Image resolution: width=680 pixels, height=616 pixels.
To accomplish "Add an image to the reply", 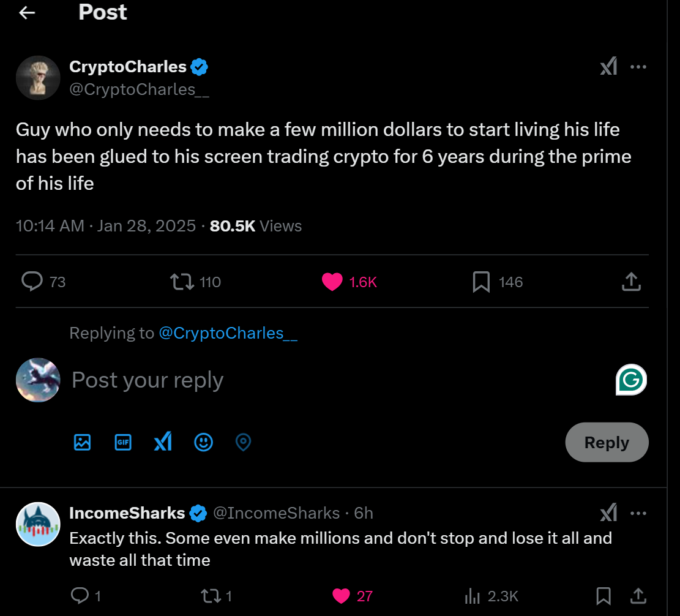I will point(82,442).
